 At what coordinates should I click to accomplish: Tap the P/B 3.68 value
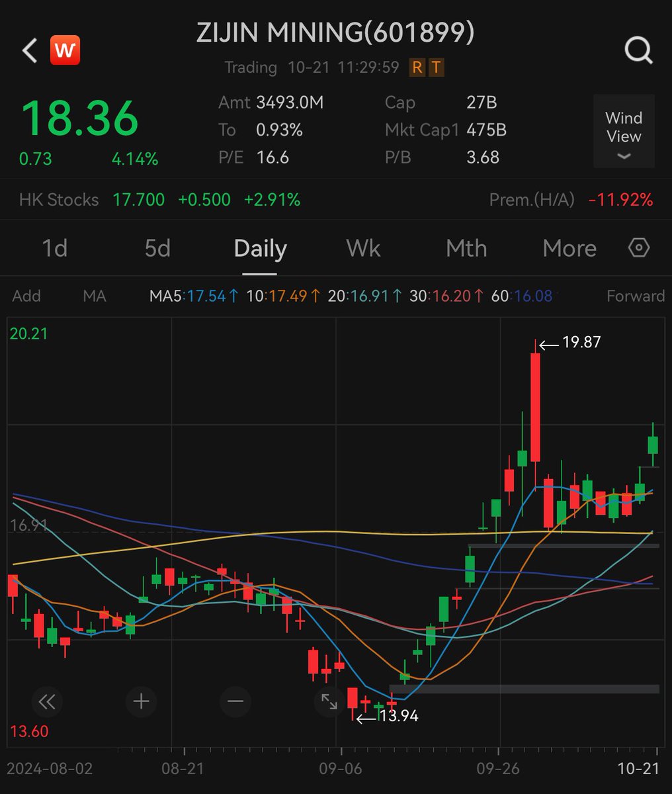(x=483, y=157)
